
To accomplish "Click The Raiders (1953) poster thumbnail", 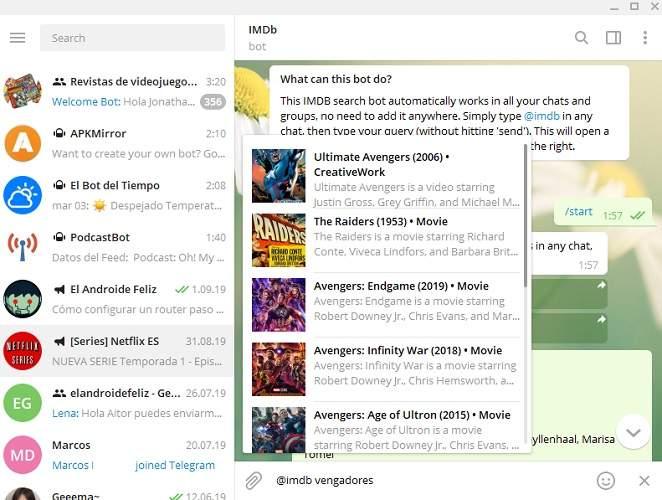I will pyautogui.click(x=279, y=240).
